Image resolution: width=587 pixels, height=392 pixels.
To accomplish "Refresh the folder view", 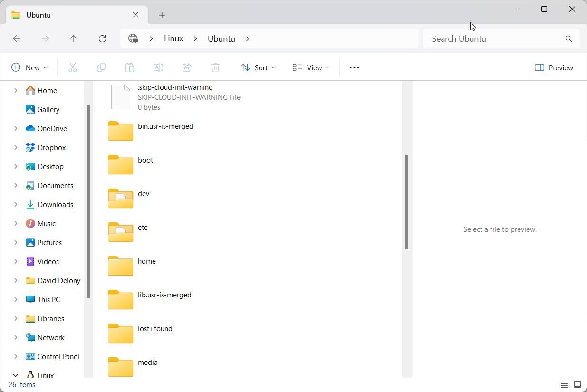I will pyautogui.click(x=102, y=38).
